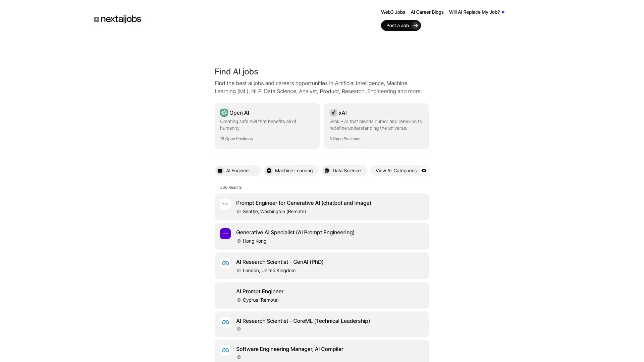Open Web3 Jobs menu item
This screenshot has height=362, width=644.
click(393, 12)
